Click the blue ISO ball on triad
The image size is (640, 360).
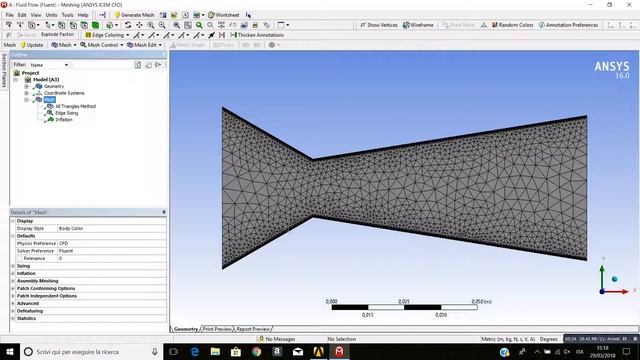pyautogui.click(x=614, y=279)
